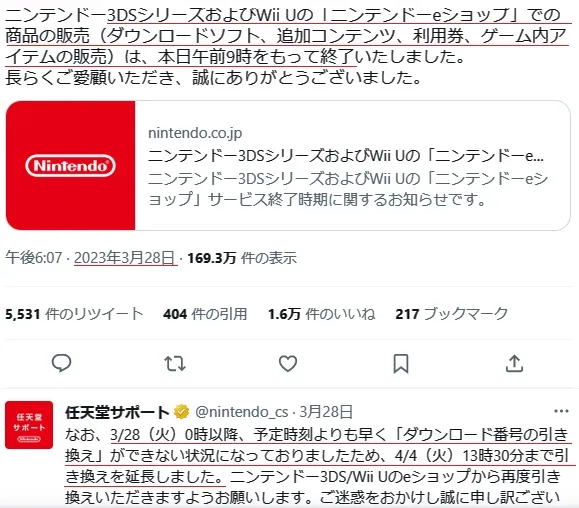The image size is (579, 508).
Task: Click 217 ブックマーク count
Action: pos(452,314)
